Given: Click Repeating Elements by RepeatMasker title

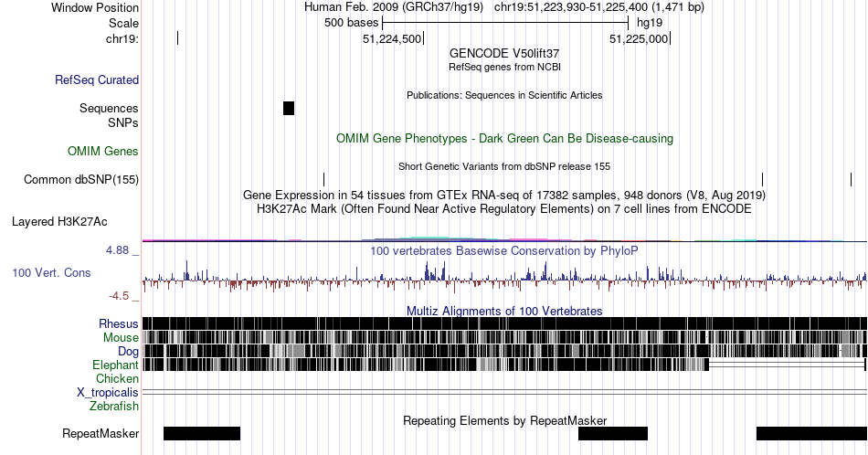Looking at the screenshot, I should 504,420.
